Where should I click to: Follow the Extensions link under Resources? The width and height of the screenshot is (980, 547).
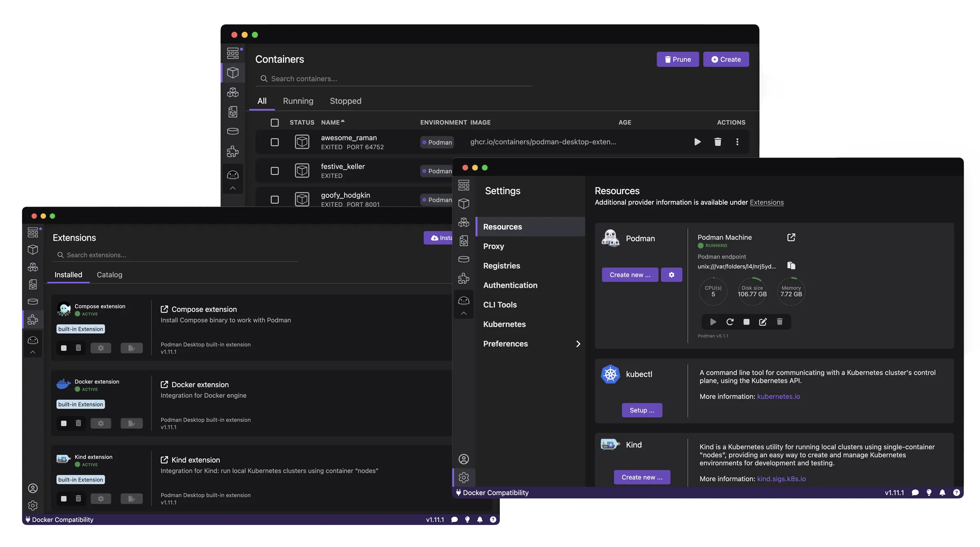pyautogui.click(x=766, y=202)
